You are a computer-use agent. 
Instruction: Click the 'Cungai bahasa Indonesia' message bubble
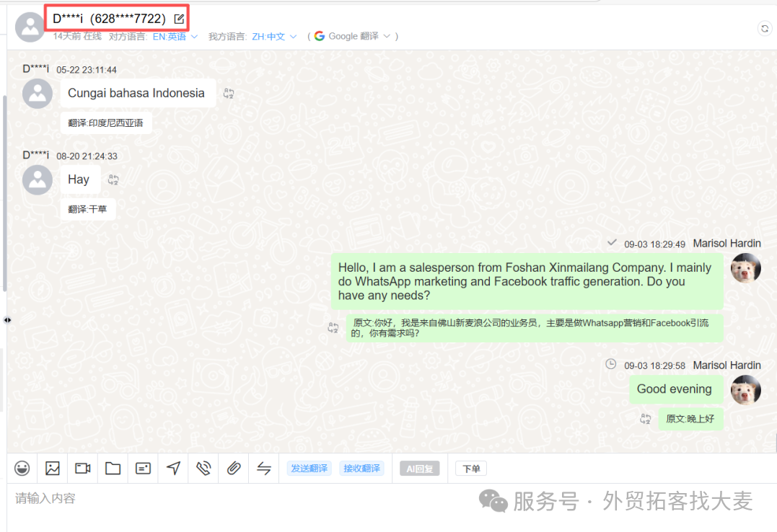click(x=138, y=93)
